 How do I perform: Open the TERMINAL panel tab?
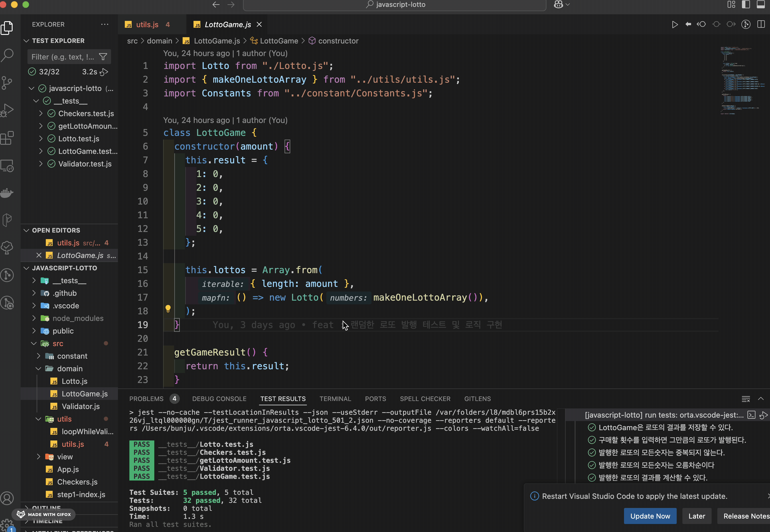[335, 399]
